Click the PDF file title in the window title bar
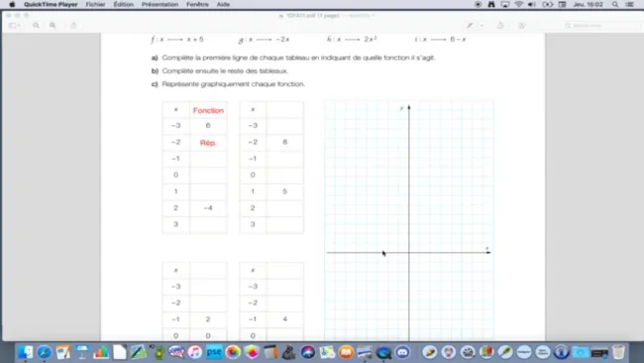644x363 pixels. [312, 16]
